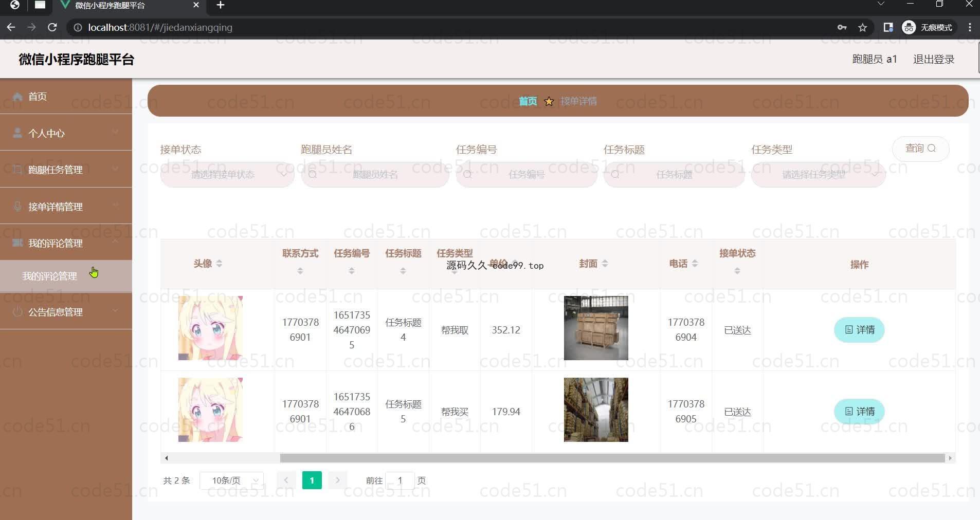Click the home icon beside 首页 in sidebar

pos(17,97)
